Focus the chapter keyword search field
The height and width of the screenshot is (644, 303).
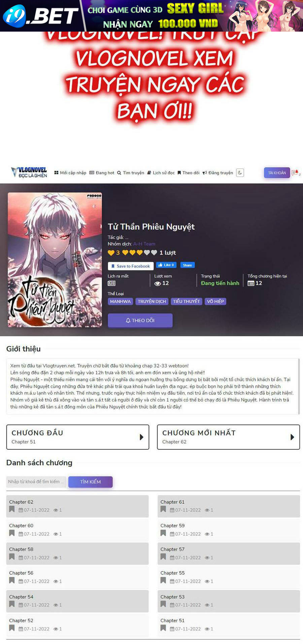(36, 482)
